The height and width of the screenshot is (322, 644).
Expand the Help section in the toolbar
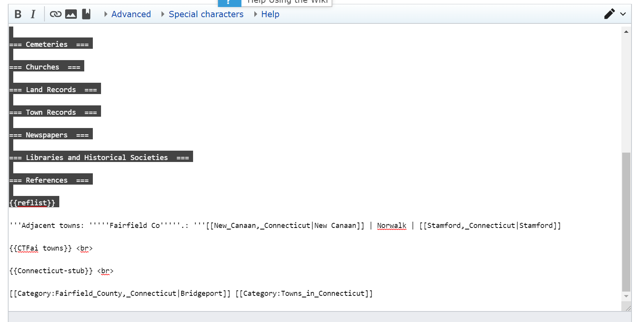point(266,14)
